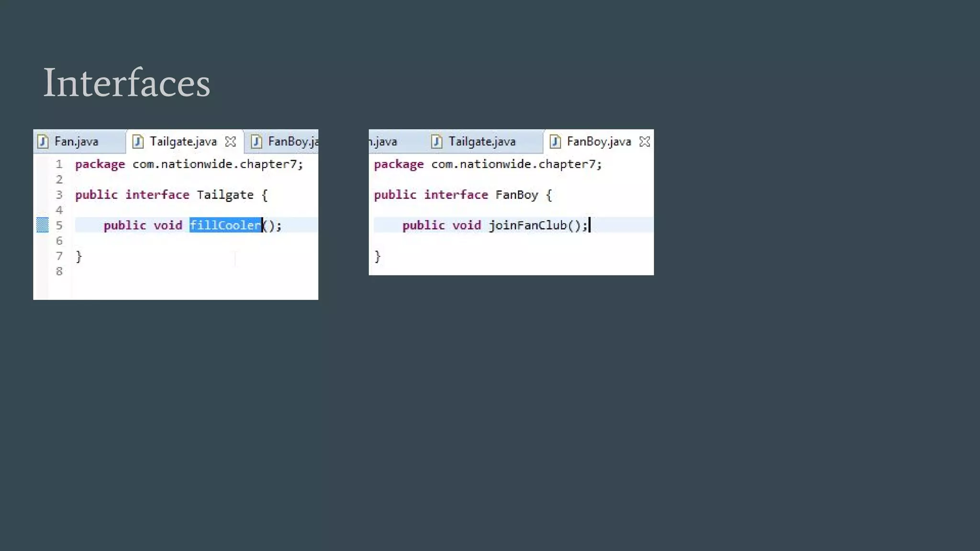Click the Java file icon on the Fan.java tab
The width and height of the screenshot is (980, 551).
43,142
